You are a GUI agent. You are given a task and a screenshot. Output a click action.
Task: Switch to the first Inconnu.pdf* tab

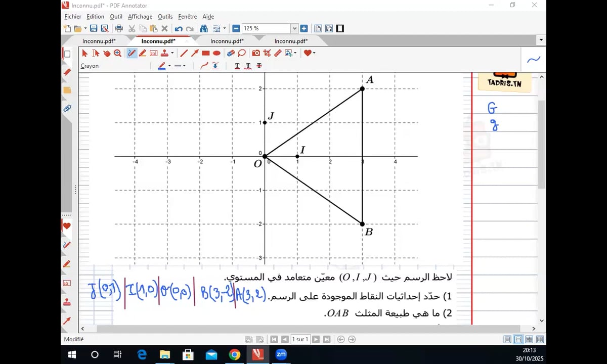pos(99,41)
